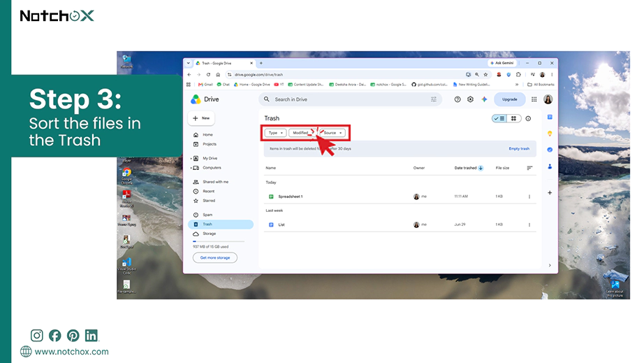Viewport: 644px width, 363px height.
Task: Open the Google apps grid icon
Action: point(534,99)
